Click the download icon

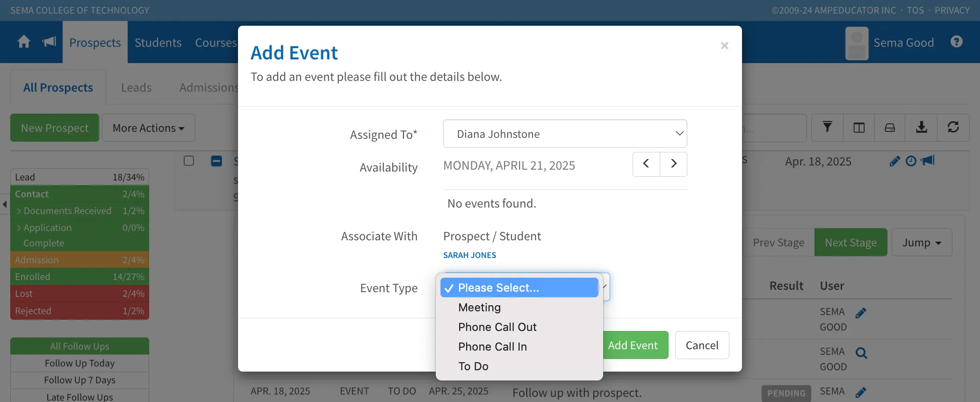pyautogui.click(x=922, y=127)
